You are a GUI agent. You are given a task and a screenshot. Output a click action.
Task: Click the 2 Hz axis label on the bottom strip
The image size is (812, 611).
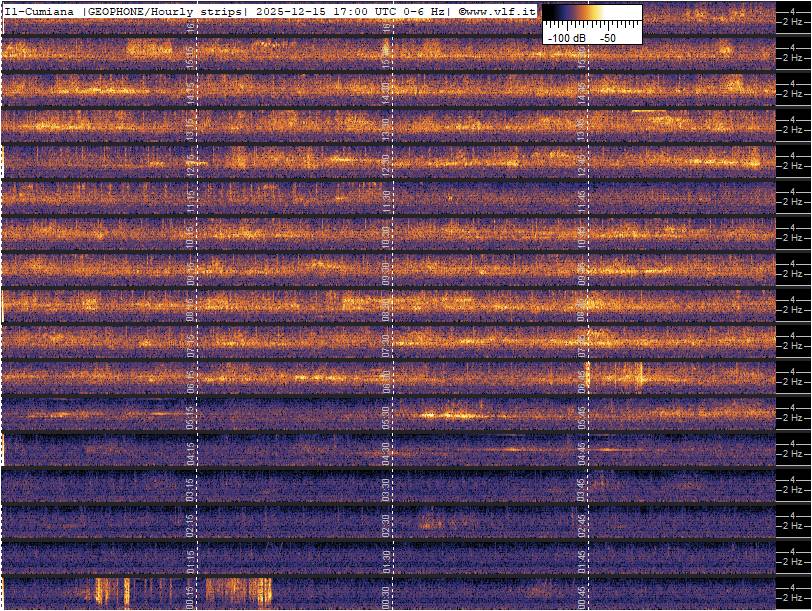(x=795, y=598)
